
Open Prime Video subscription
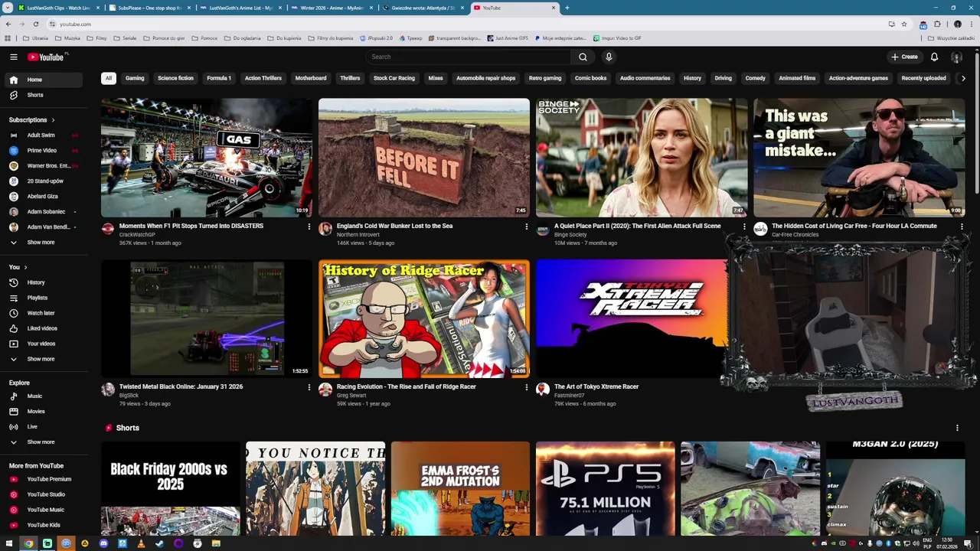point(44,151)
